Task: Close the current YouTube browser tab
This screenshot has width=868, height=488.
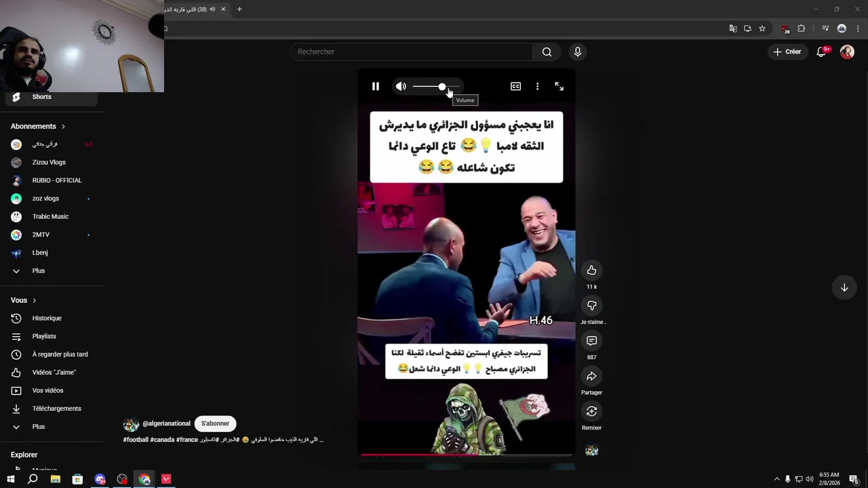Action: pos(223,9)
